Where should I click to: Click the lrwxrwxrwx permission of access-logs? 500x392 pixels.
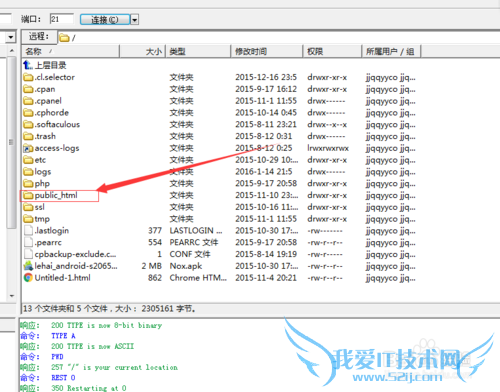click(328, 148)
